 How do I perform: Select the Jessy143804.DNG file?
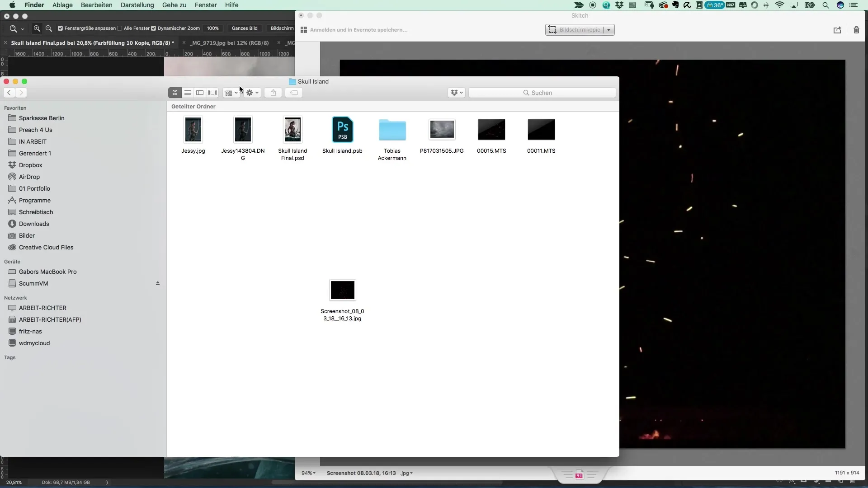click(243, 139)
